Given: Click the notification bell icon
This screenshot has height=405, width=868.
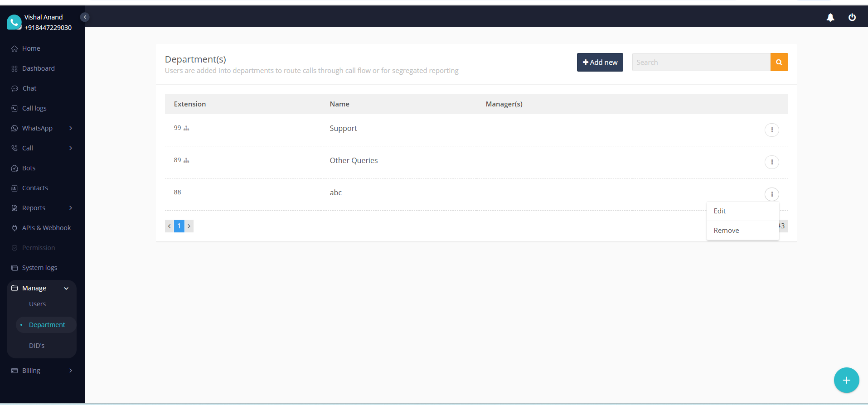Looking at the screenshot, I should tap(830, 17).
